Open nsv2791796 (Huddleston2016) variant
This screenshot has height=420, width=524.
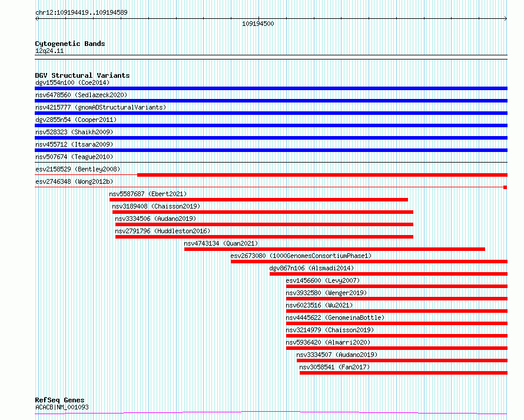pos(162,231)
